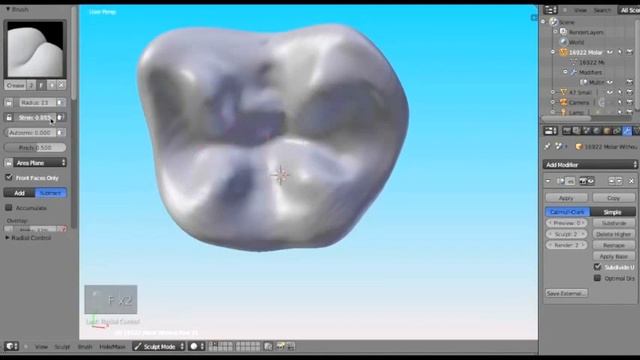Open the Hide/Mask menu

click(x=112, y=347)
